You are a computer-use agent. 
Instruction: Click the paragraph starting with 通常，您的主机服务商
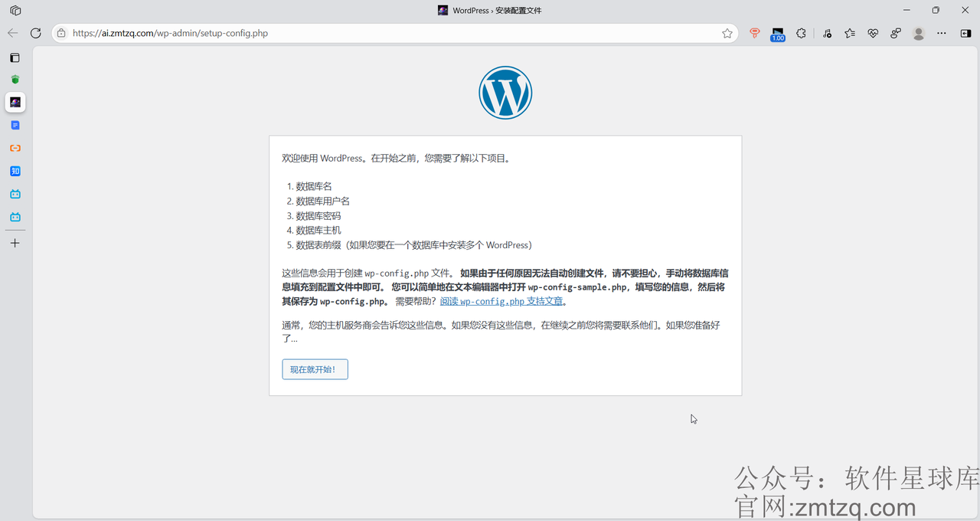tap(501, 332)
